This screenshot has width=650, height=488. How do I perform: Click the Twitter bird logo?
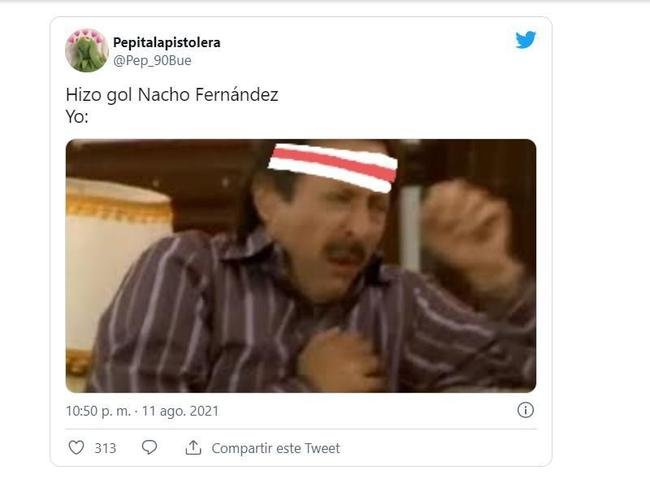pos(526,40)
